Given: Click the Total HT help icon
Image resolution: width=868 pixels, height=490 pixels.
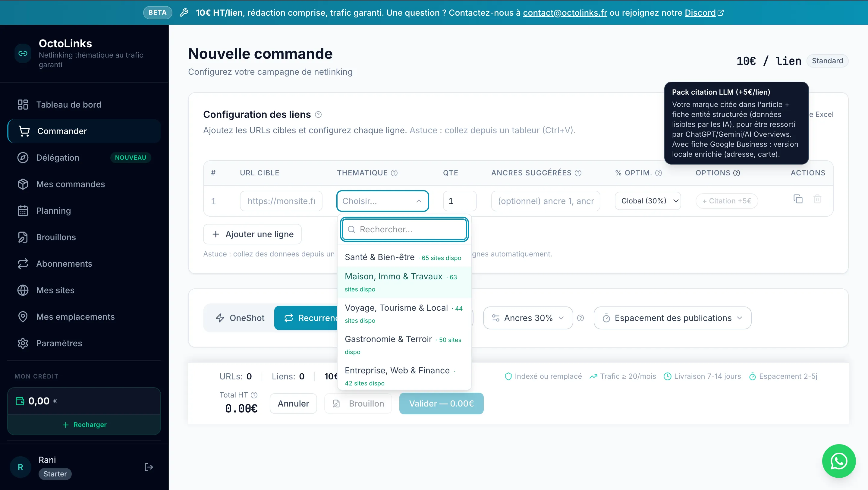Looking at the screenshot, I should (254, 395).
